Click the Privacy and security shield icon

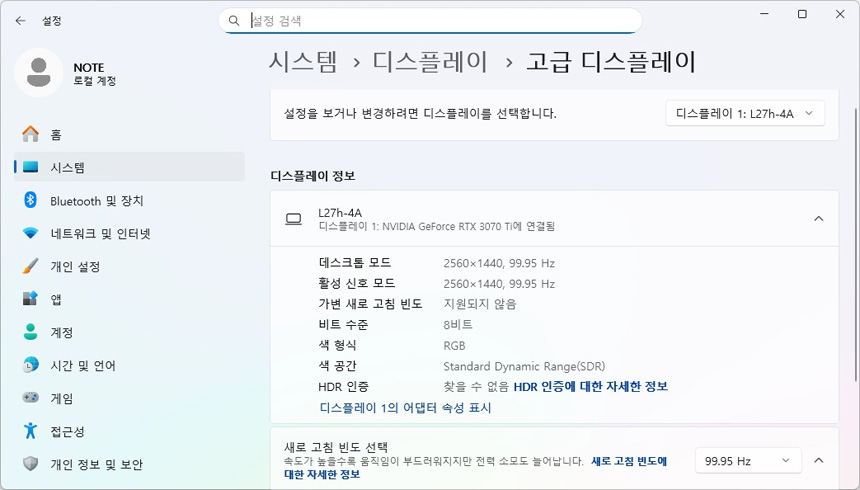point(30,464)
